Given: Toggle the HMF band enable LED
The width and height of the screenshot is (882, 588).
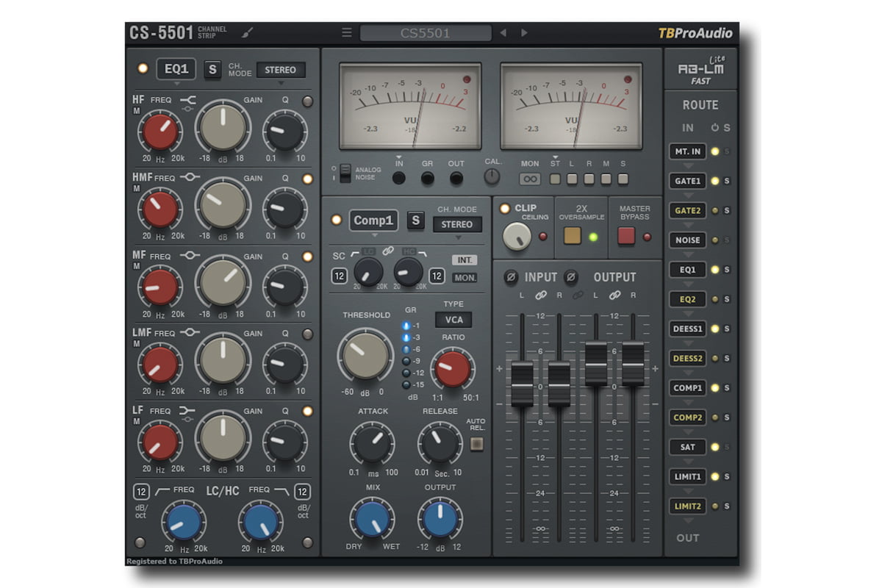Looking at the screenshot, I should click(307, 179).
